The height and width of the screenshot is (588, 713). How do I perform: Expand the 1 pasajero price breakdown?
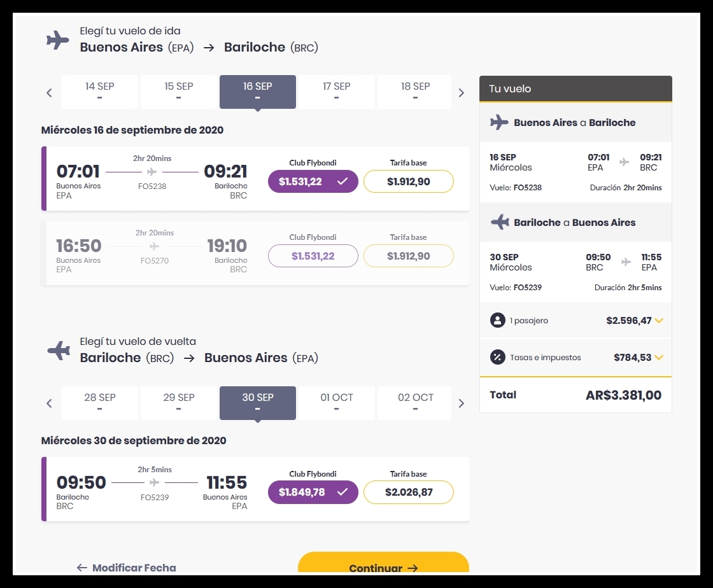[x=659, y=320]
